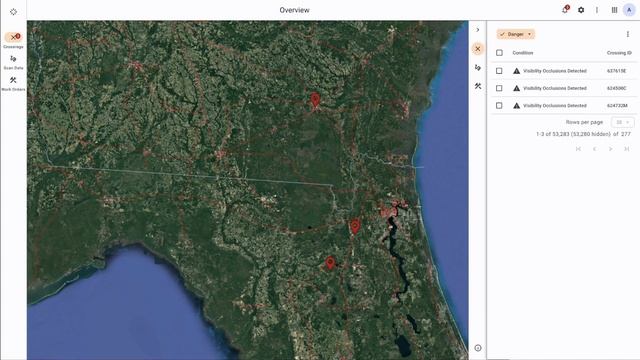Click the Overview page title
Viewport: 640px width, 360px height.
(x=294, y=10)
